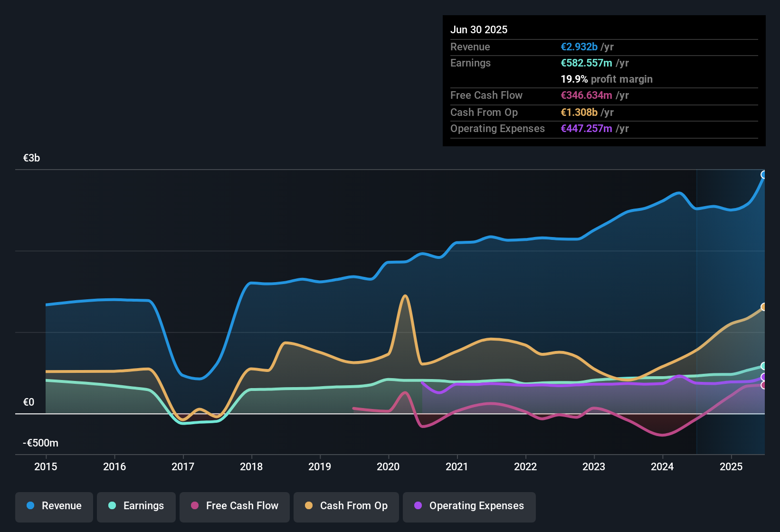Click the teal Earnings endpoint marker on the right
This screenshot has height=532, width=780.
click(763, 366)
